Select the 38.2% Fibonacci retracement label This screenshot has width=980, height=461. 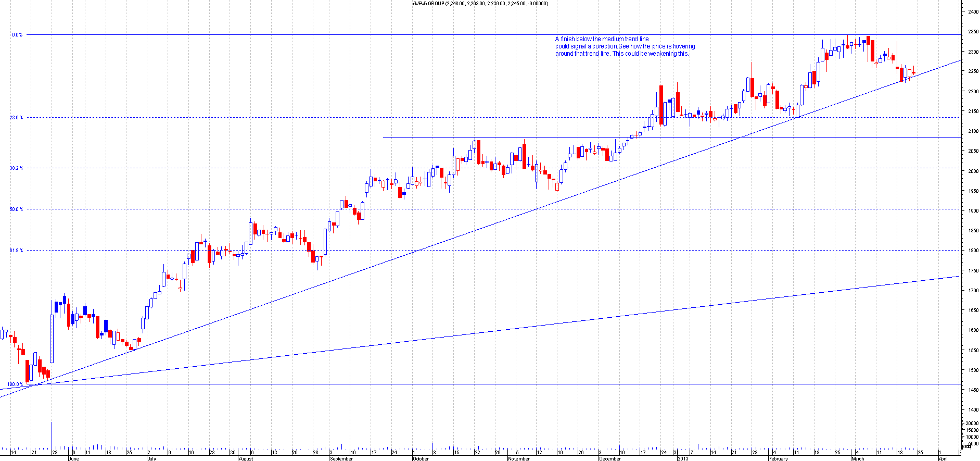tap(16, 168)
